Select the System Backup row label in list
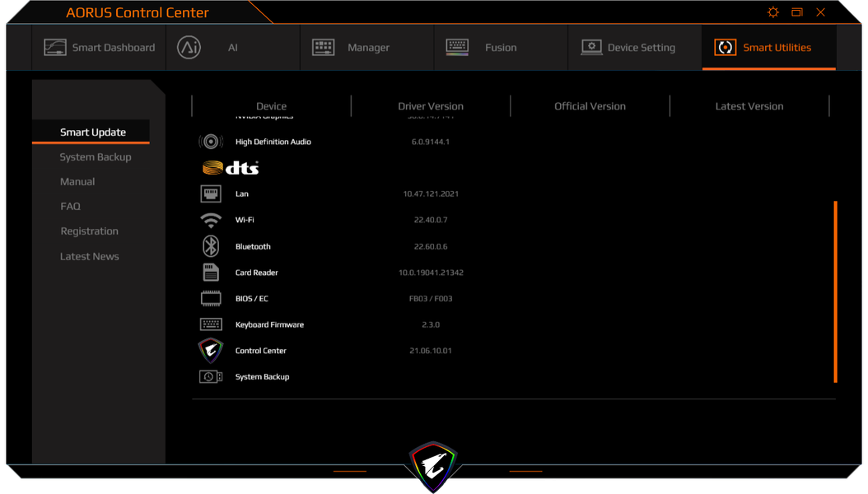 [263, 377]
